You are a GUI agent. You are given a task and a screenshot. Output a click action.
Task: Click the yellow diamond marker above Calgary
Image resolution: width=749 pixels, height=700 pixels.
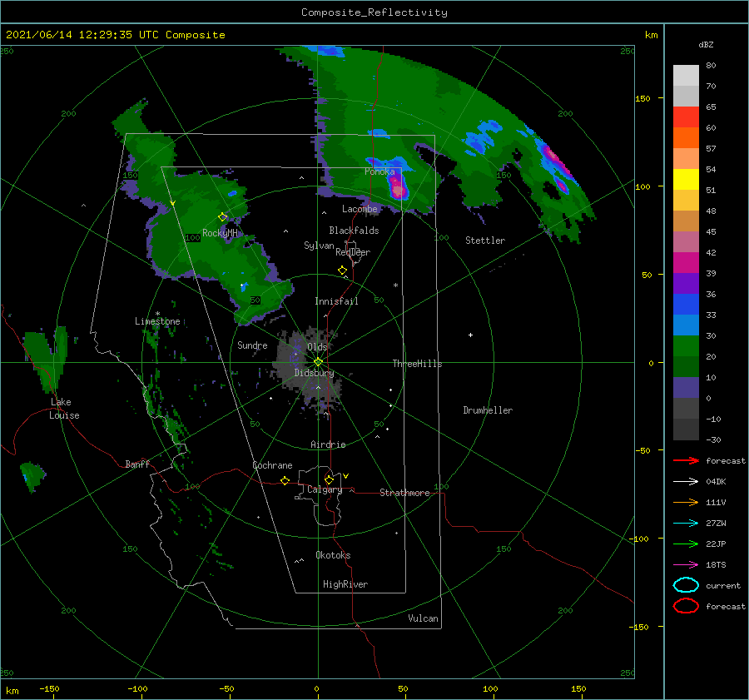coord(329,479)
